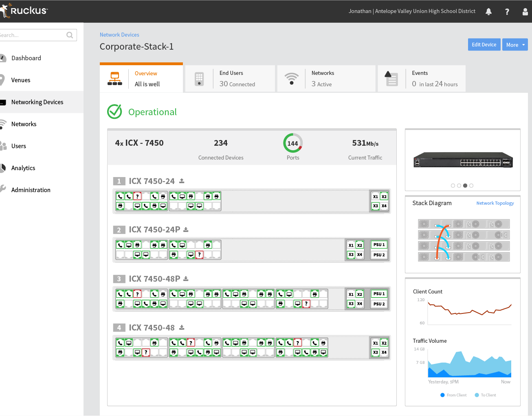Click X1 uplink port on ICX 7450-48P
532x416 pixels.
pyautogui.click(x=351, y=294)
